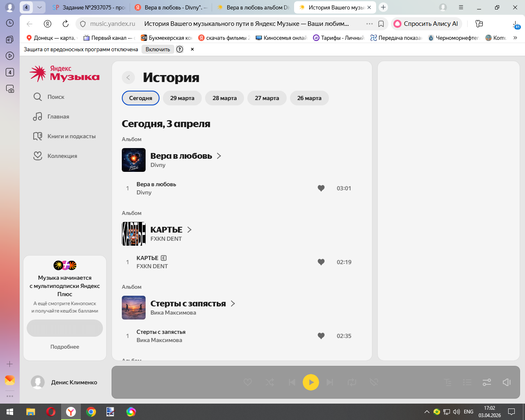Toggle shuffle in the player bar
Image resolution: width=525 pixels, height=420 pixels.
pyautogui.click(x=270, y=382)
